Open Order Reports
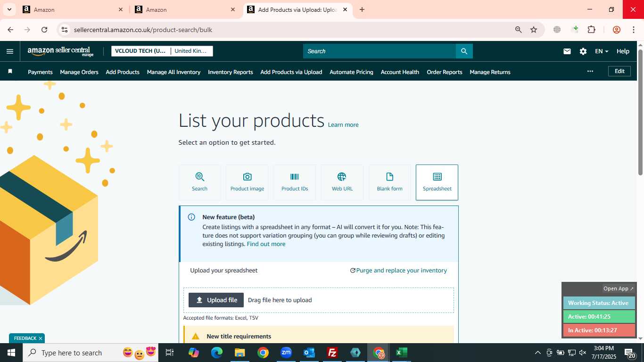The height and width of the screenshot is (362, 644). [x=445, y=72]
